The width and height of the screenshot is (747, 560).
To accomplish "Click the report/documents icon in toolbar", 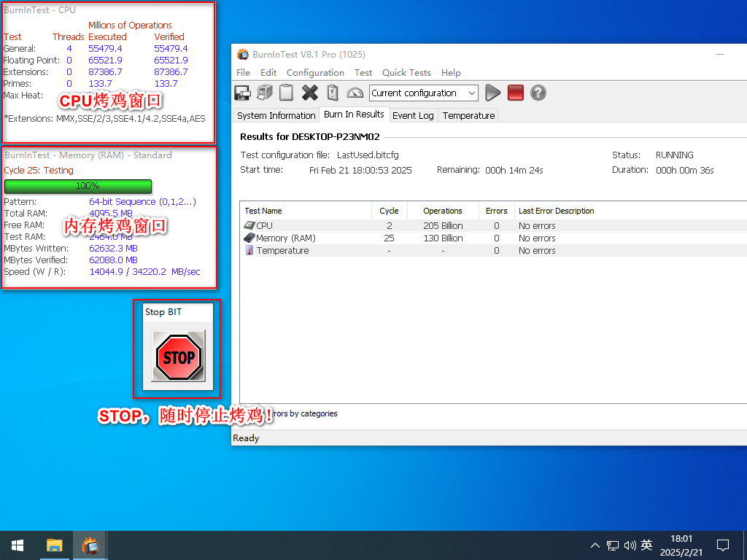I will (x=265, y=93).
